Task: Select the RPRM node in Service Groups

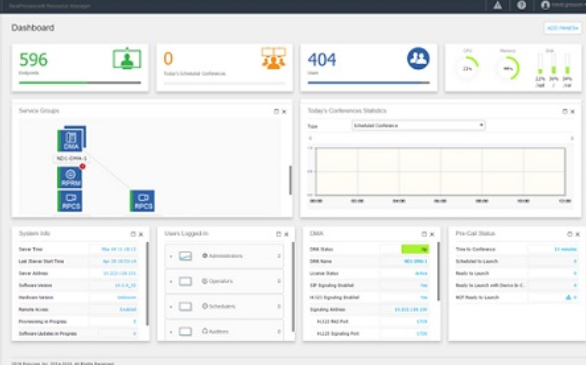Action: click(70, 177)
